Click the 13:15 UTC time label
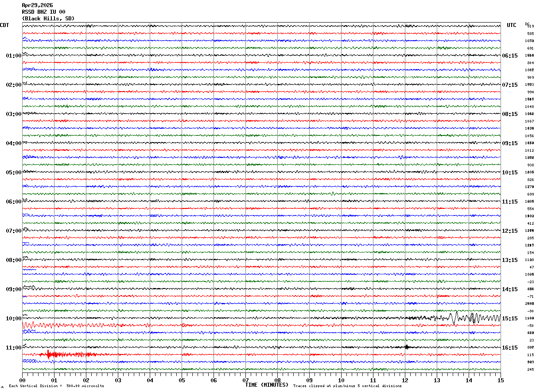Screen dimensions: 536x392 [x=510, y=260]
